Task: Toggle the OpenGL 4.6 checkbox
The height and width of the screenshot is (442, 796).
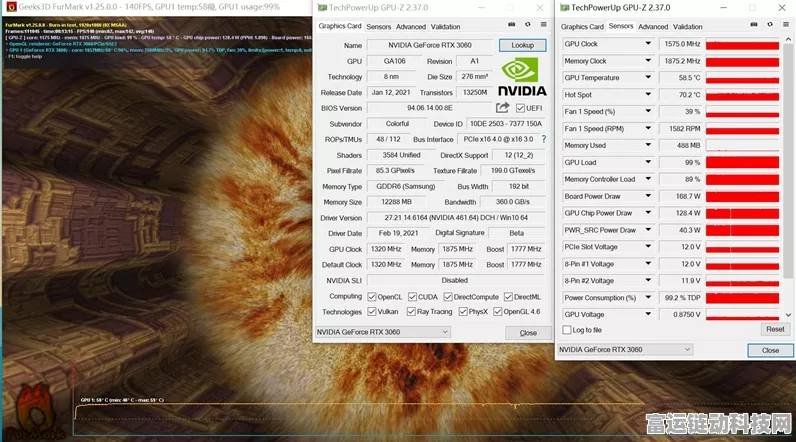Action: pos(498,312)
